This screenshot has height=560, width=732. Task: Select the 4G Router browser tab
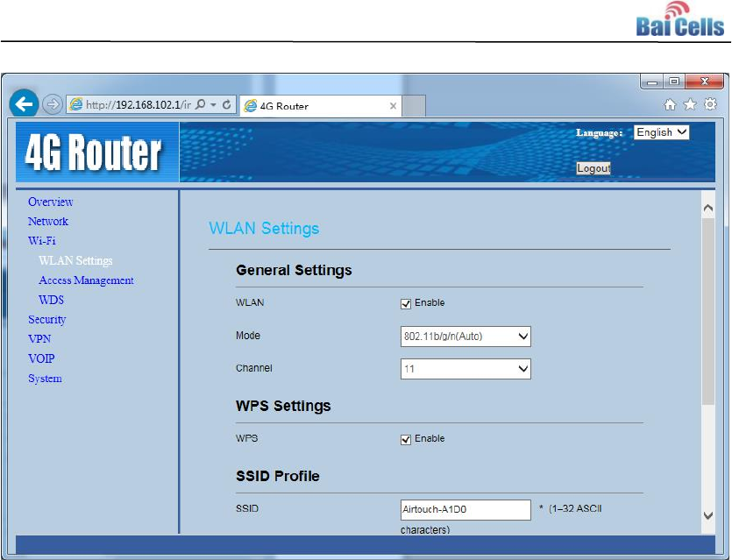(x=321, y=106)
